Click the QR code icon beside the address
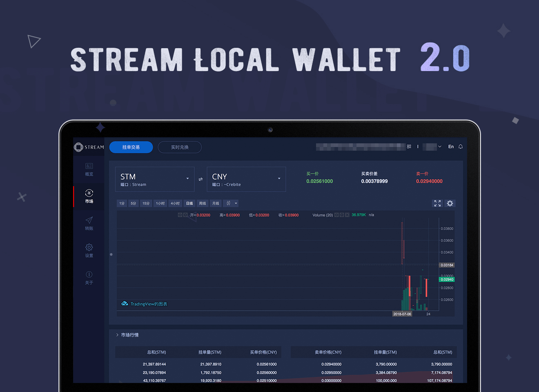The image size is (539, 392). click(409, 147)
